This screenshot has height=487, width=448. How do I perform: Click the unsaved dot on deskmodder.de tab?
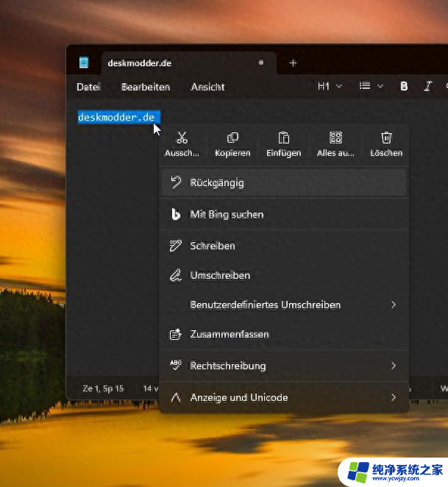pos(261,63)
